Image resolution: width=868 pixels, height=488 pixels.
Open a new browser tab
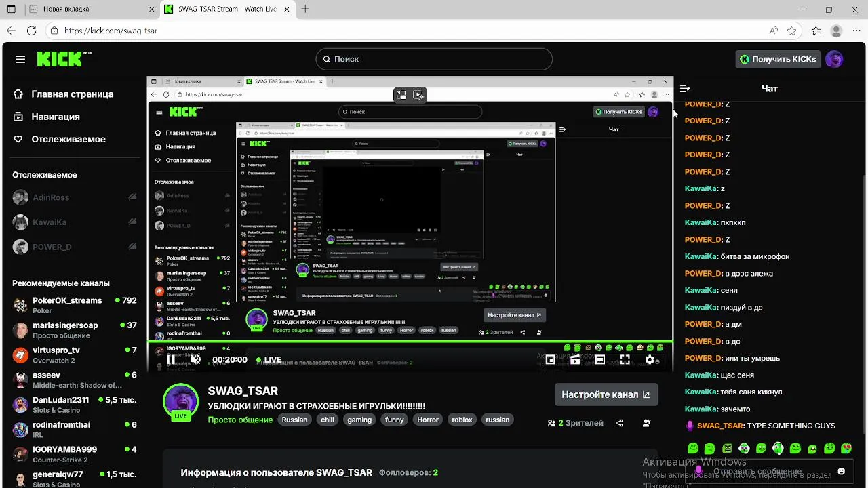[x=305, y=9]
